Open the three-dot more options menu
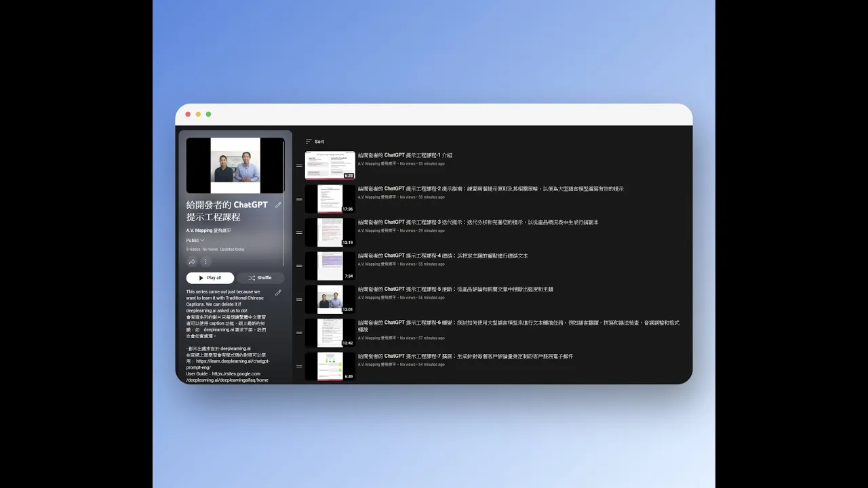The image size is (868, 488). click(205, 262)
